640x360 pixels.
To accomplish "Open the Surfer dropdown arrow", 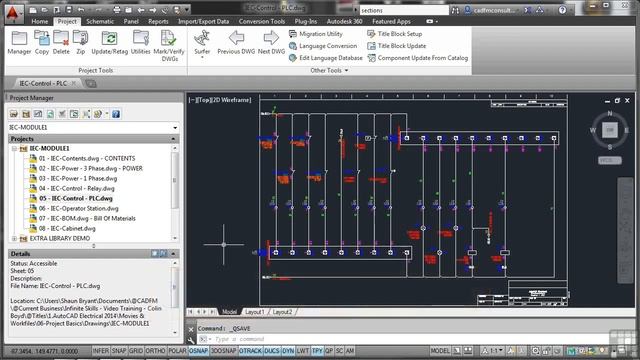I will click(x=202, y=58).
